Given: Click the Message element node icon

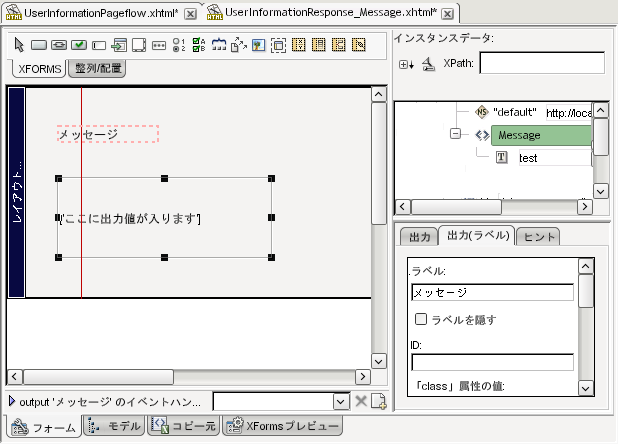Looking at the screenshot, I should pyautogui.click(x=482, y=136).
